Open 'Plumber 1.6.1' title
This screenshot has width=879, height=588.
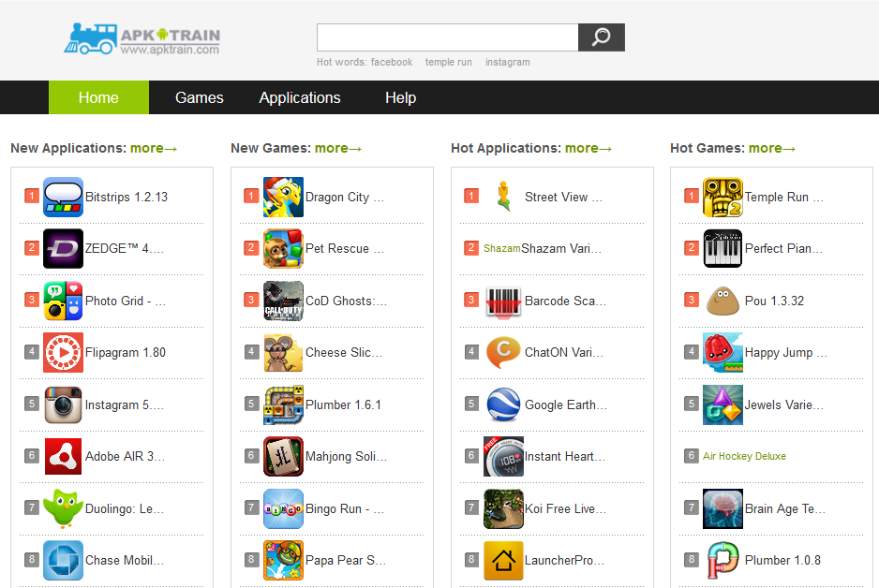coord(343,404)
